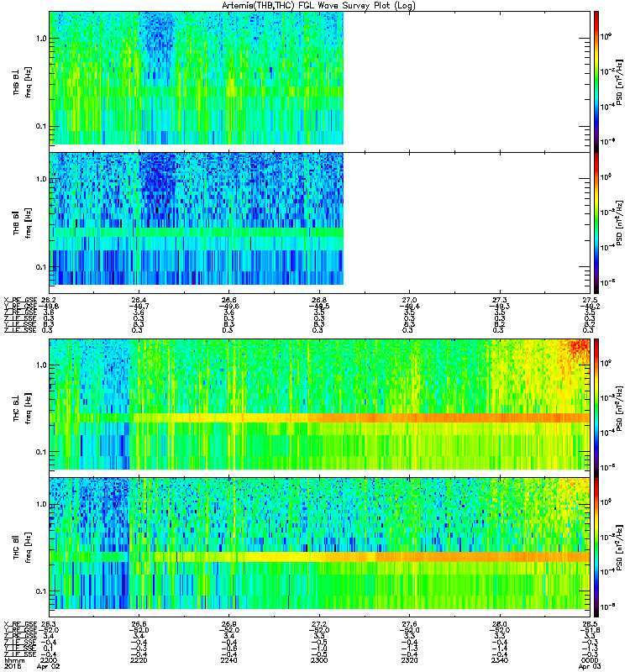The height and width of the screenshot is (672, 630).
Task: Click the THC "Y_RE_GSE" row label
Action: coord(20,630)
